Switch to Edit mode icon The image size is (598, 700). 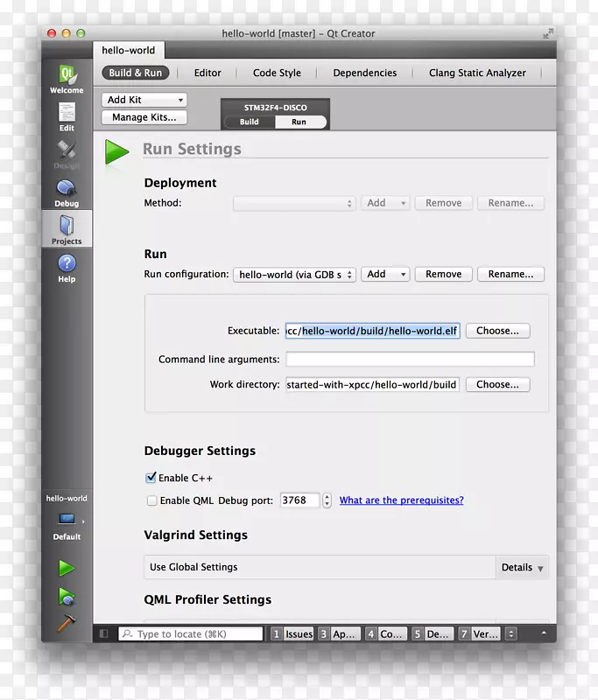coord(67,115)
